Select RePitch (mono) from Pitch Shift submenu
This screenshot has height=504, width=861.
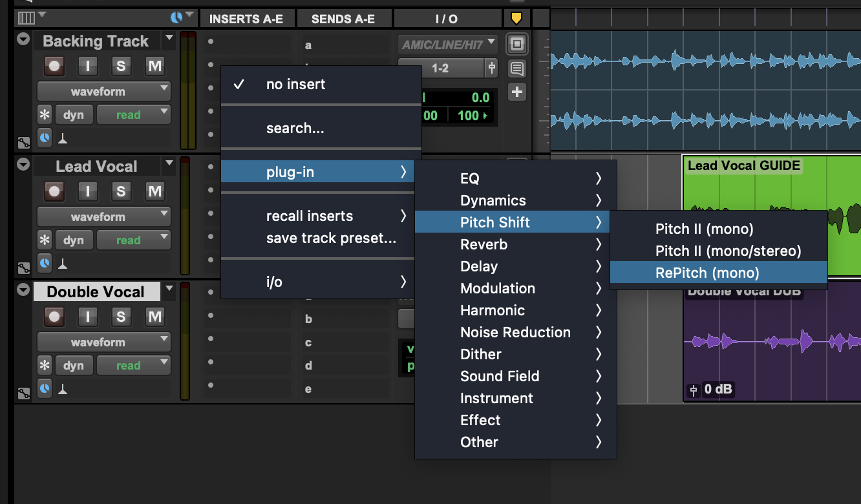[x=707, y=273]
